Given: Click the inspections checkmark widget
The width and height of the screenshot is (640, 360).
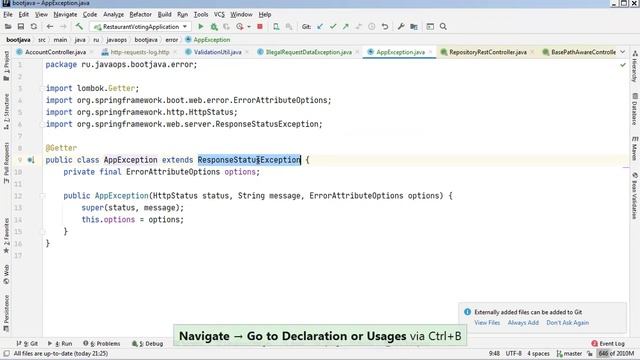Looking at the screenshot, I should click(622, 65).
